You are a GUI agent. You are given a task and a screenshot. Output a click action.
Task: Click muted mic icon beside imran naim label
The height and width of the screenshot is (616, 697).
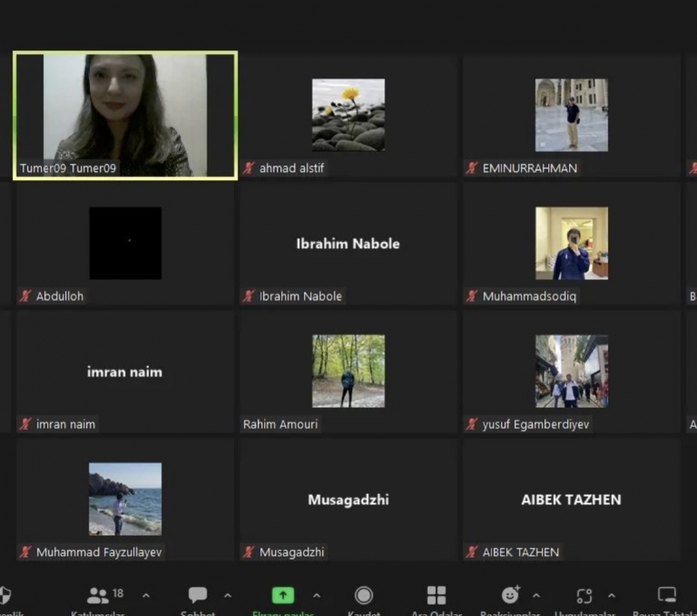click(26, 424)
